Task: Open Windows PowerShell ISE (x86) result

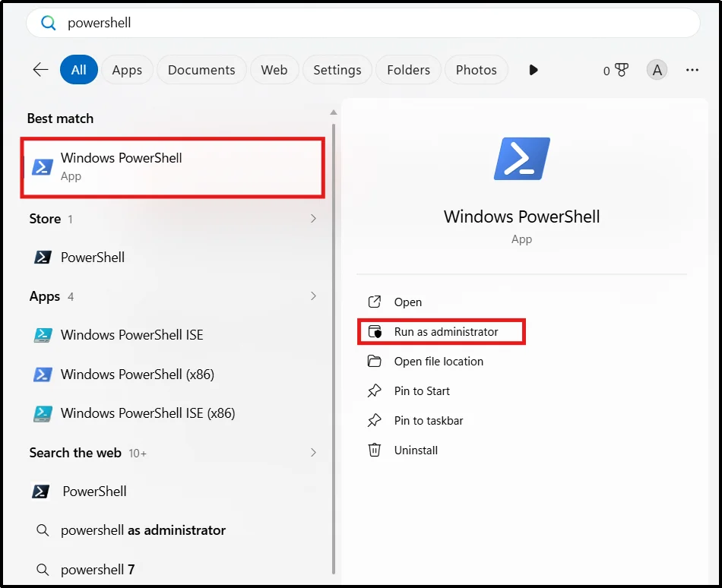Action: [x=173, y=413]
